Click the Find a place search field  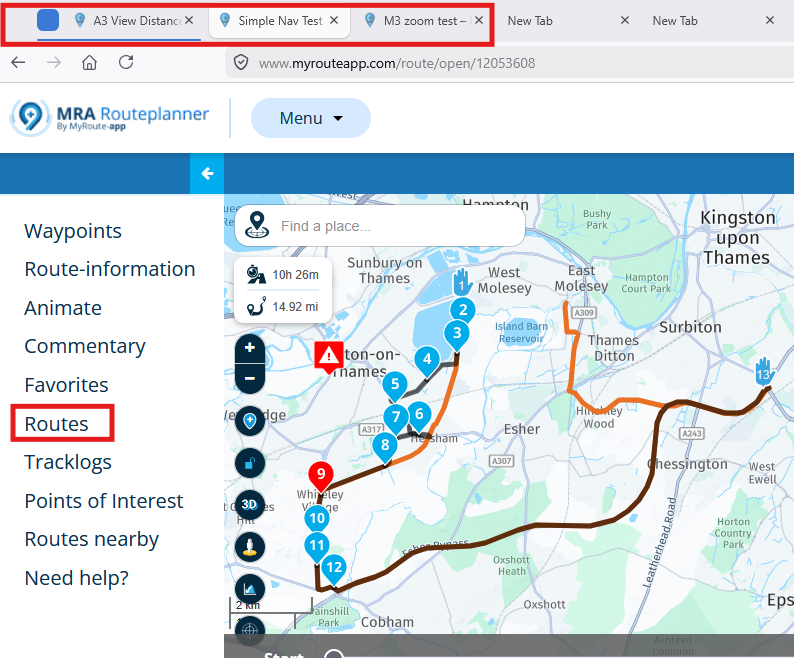tap(395, 226)
